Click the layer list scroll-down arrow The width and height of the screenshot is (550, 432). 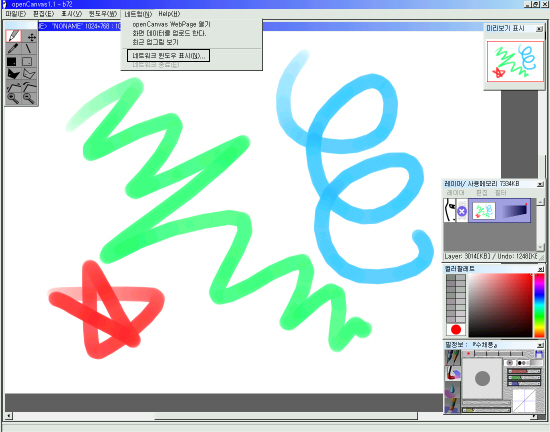click(540, 248)
